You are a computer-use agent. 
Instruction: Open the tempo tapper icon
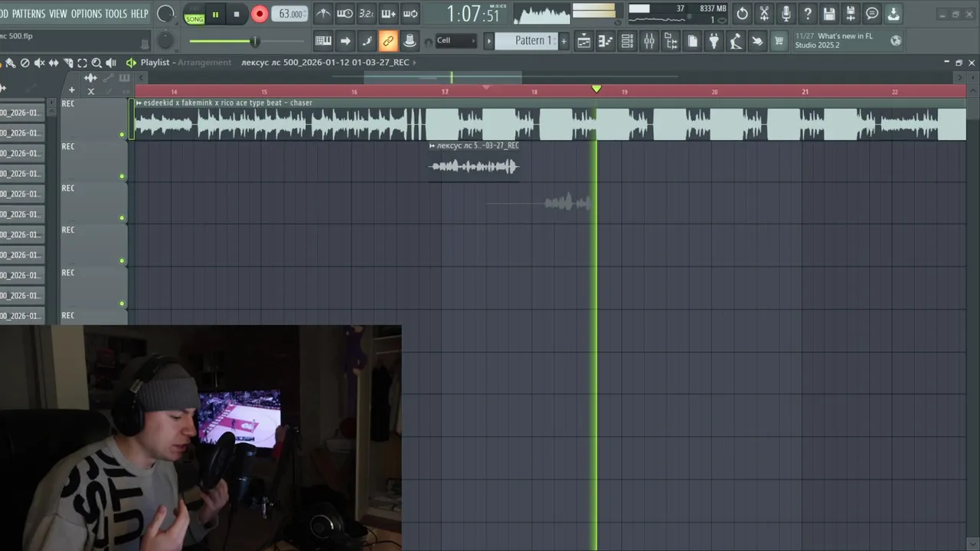[x=736, y=41]
